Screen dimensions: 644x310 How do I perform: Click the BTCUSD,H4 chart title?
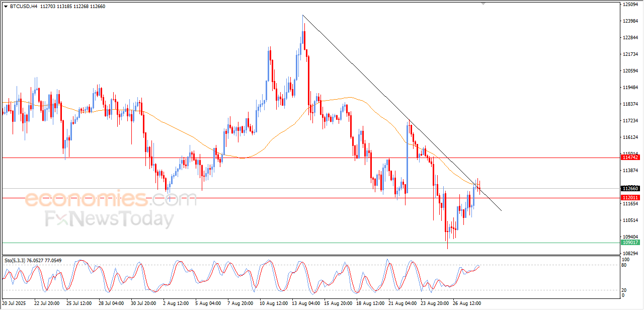23,6
